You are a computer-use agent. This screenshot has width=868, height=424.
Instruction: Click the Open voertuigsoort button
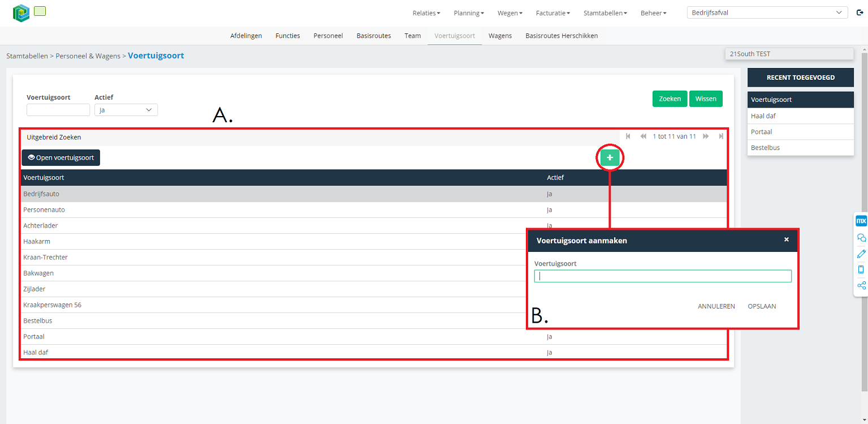[61, 157]
